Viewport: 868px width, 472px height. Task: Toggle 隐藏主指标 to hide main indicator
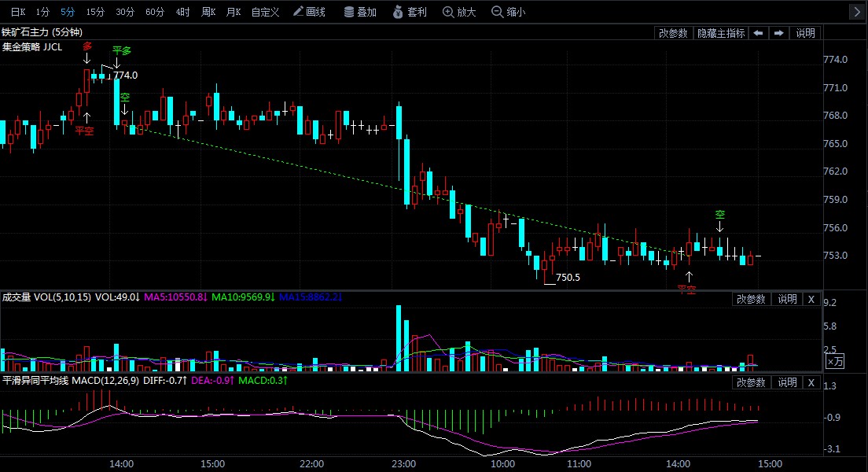[719, 33]
